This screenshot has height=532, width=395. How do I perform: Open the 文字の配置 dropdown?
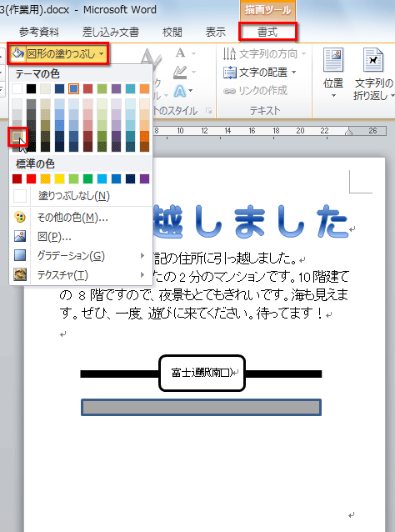260,73
